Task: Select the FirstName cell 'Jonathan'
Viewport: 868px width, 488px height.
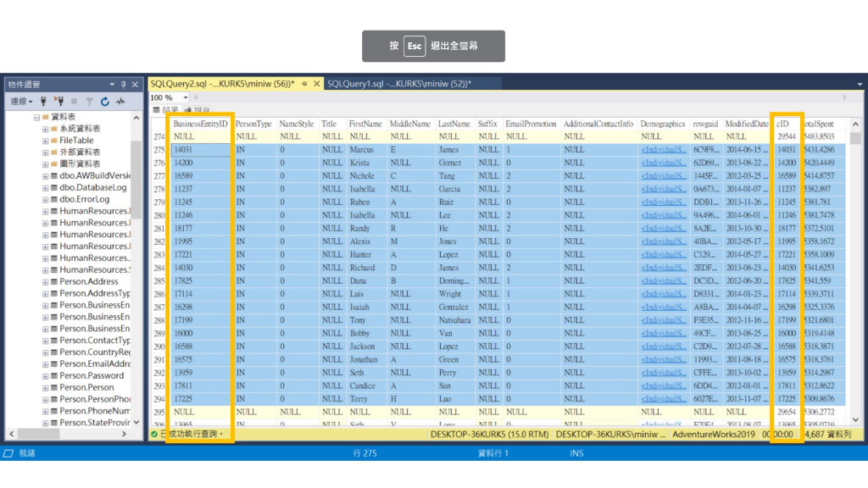Action: pyautogui.click(x=365, y=359)
